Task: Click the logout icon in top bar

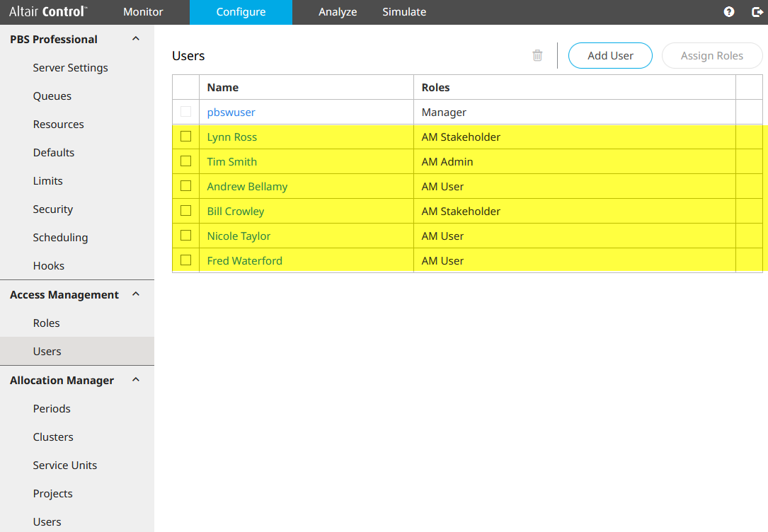Action: [757, 12]
